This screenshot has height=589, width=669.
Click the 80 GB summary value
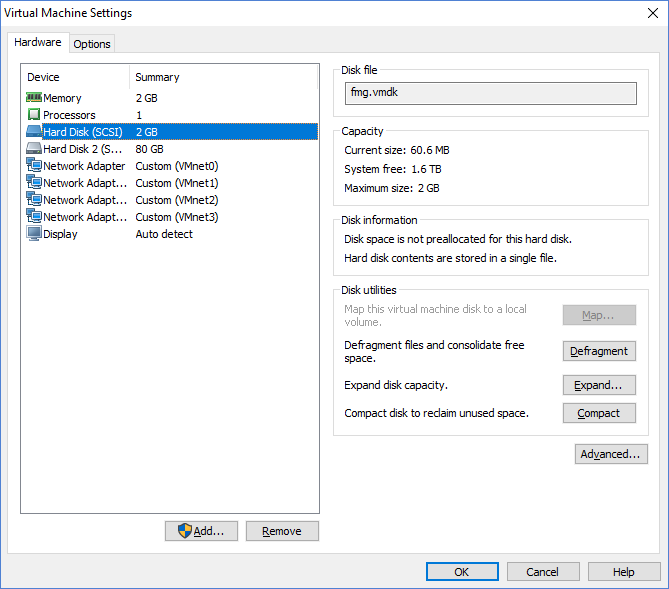point(149,149)
